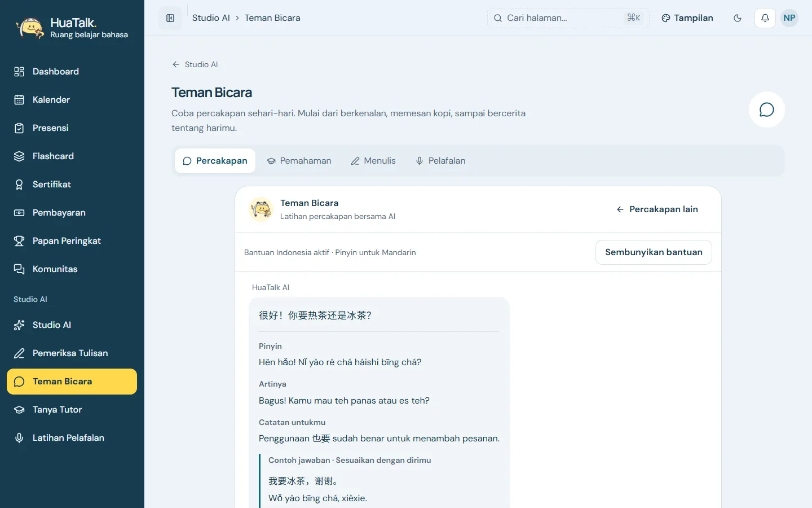Open Latihan Pelafalan page
The height and width of the screenshot is (508, 812).
pos(72,438)
